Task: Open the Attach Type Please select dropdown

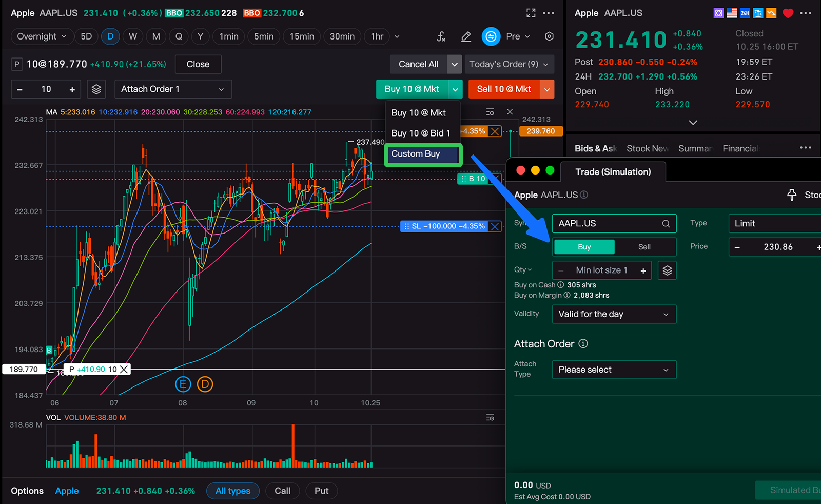Action: click(614, 370)
